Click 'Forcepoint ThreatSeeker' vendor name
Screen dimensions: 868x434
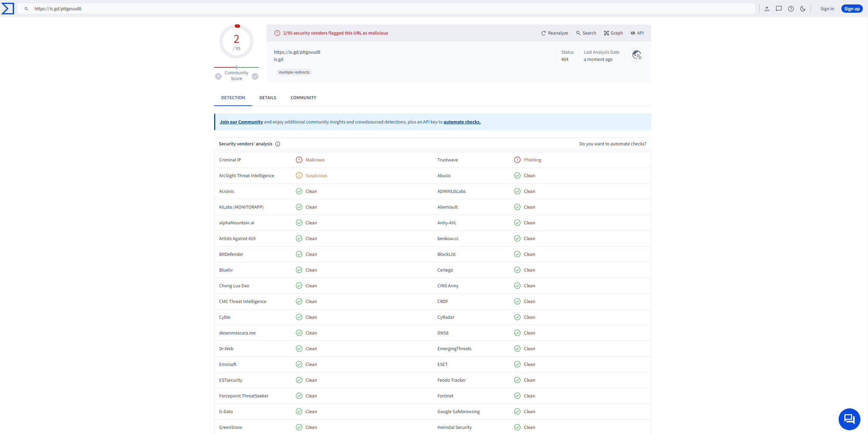coord(244,396)
